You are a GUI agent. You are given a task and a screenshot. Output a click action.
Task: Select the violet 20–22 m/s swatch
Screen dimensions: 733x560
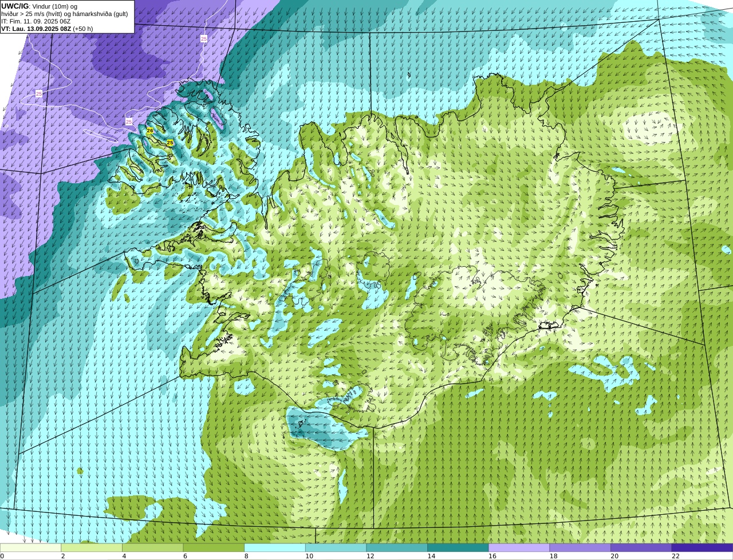(641, 547)
